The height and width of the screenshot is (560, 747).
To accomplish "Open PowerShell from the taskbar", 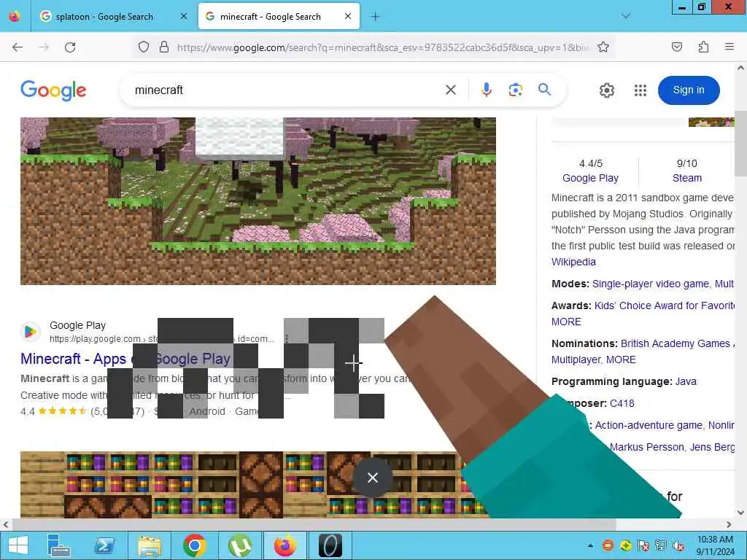I will tap(104, 545).
